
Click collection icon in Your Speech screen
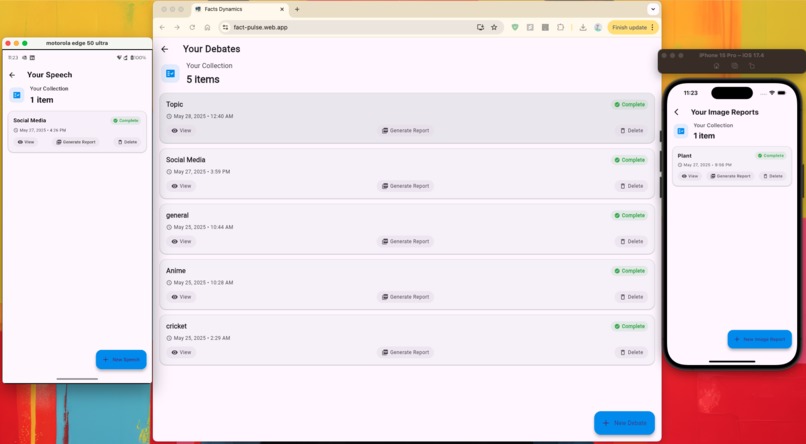click(17, 95)
